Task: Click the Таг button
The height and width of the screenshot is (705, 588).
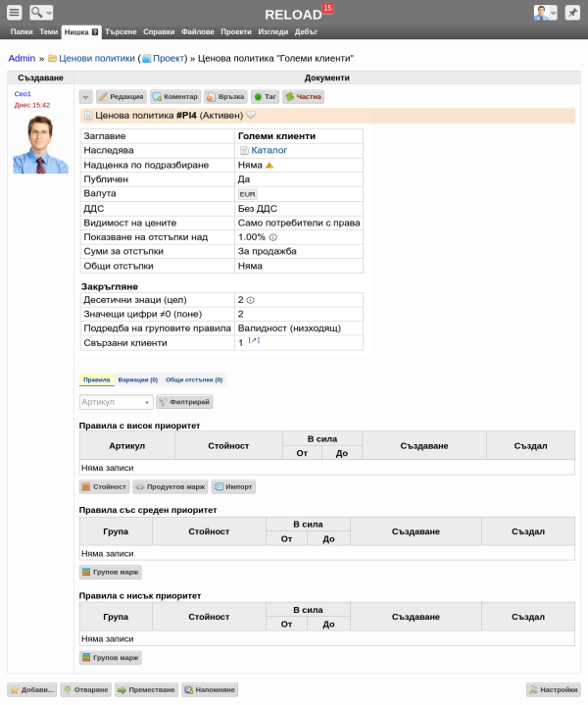Action: 266,97
